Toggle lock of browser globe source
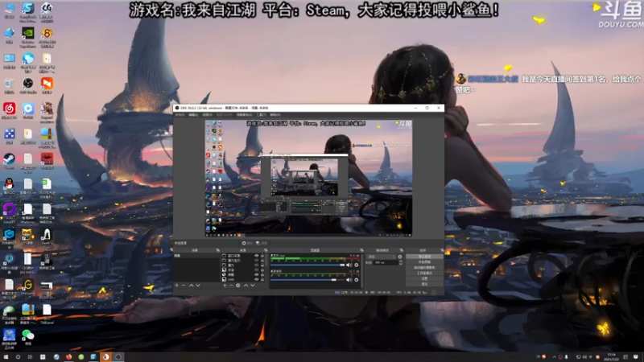The image size is (644, 362). click(x=262, y=274)
